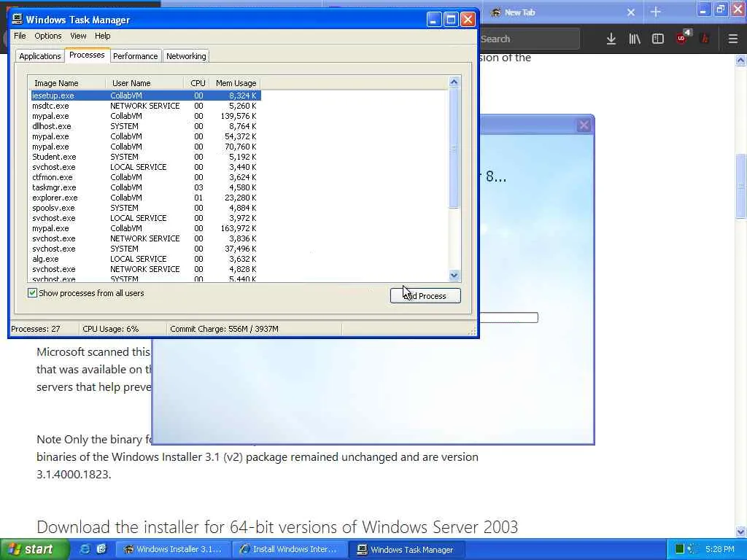The image size is (747, 560).
Task: Click the Task Manager title bar icon
Action: point(18,19)
